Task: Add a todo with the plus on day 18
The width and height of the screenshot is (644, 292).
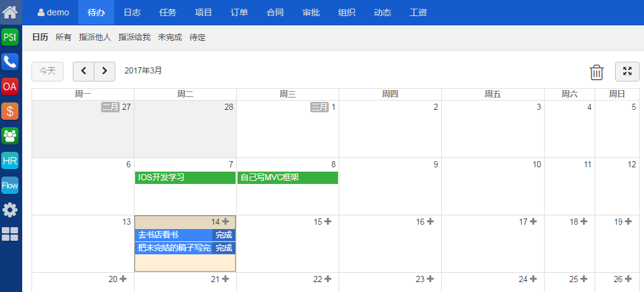Action: pos(584,221)
